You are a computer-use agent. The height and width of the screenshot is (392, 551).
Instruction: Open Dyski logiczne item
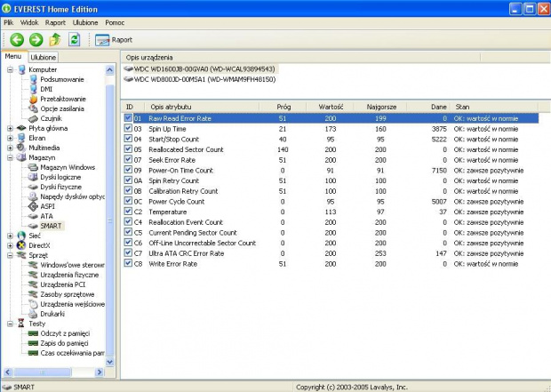click(x=60, y=177)
